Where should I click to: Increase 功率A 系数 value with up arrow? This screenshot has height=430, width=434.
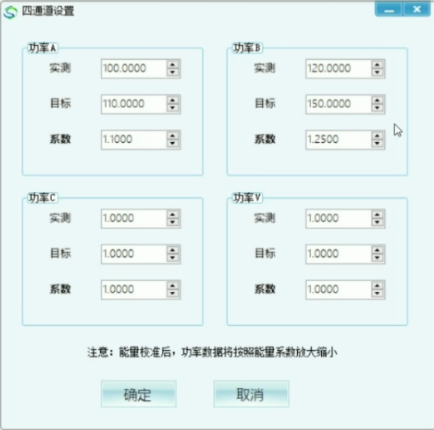point(173,135)
